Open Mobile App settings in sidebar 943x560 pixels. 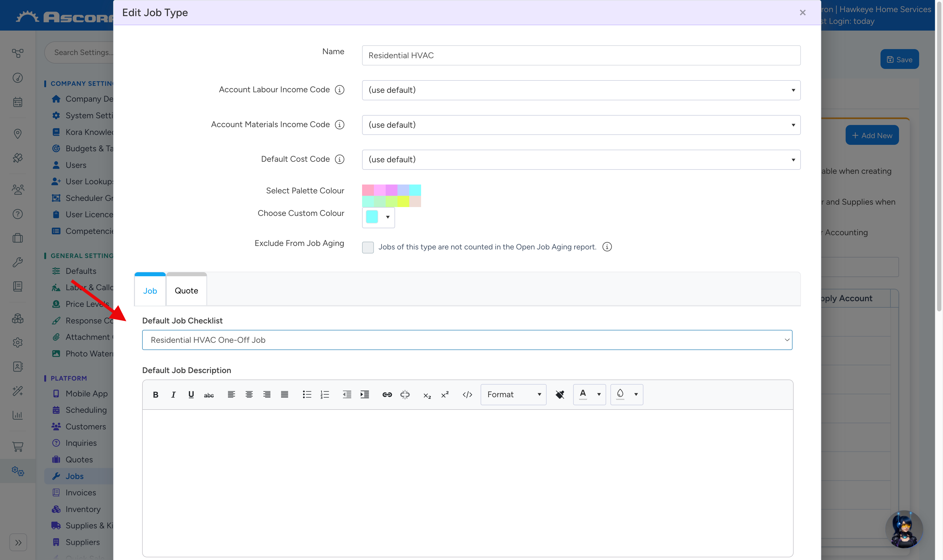[86, 394]
